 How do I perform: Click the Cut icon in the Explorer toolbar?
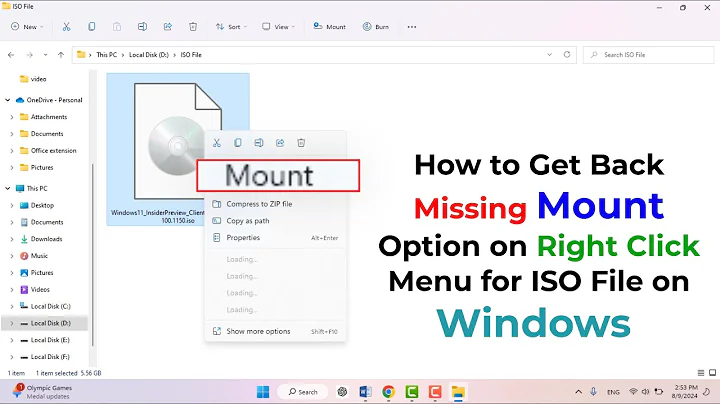[67, 27]
